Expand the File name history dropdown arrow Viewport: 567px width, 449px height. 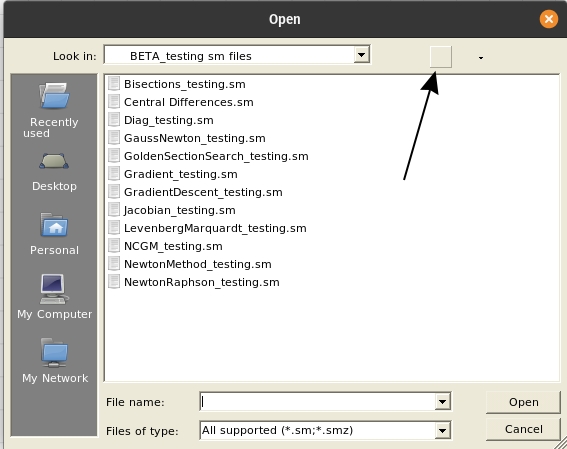point(442,401)
